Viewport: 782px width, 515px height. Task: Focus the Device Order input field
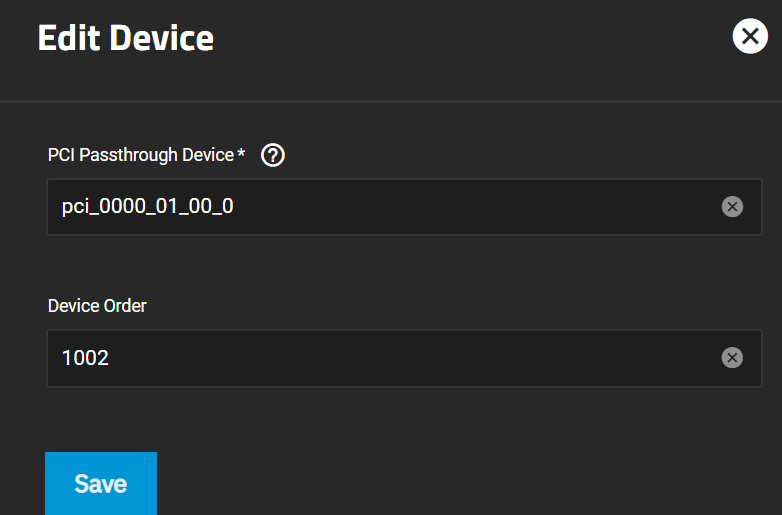coord(404,358)
